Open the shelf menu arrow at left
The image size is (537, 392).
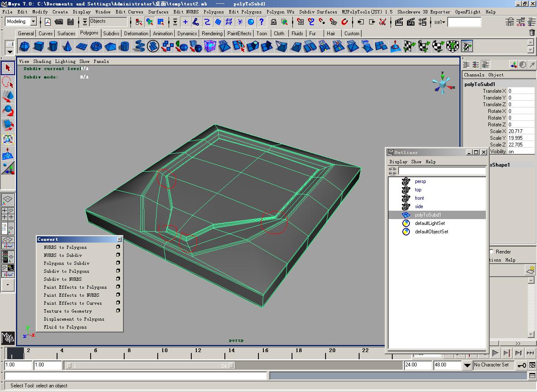click(10, 52)
